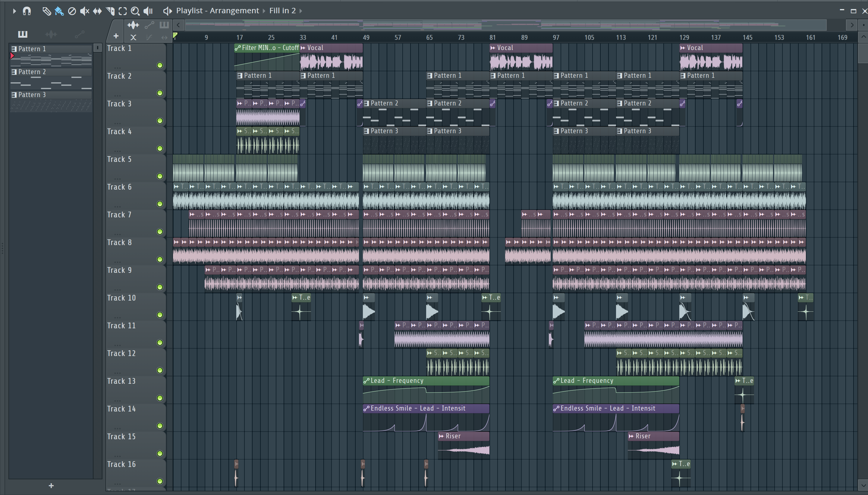The height and width of the screenshot is (495, 868).
Task: Select the Draw pencil tool
Action: pos(46,11)
